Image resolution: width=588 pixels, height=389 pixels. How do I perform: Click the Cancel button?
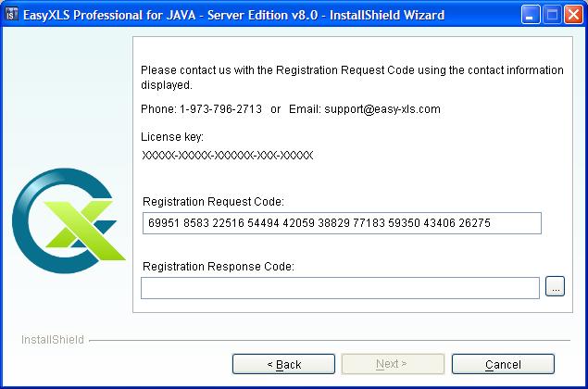click(x=503, y=364)
